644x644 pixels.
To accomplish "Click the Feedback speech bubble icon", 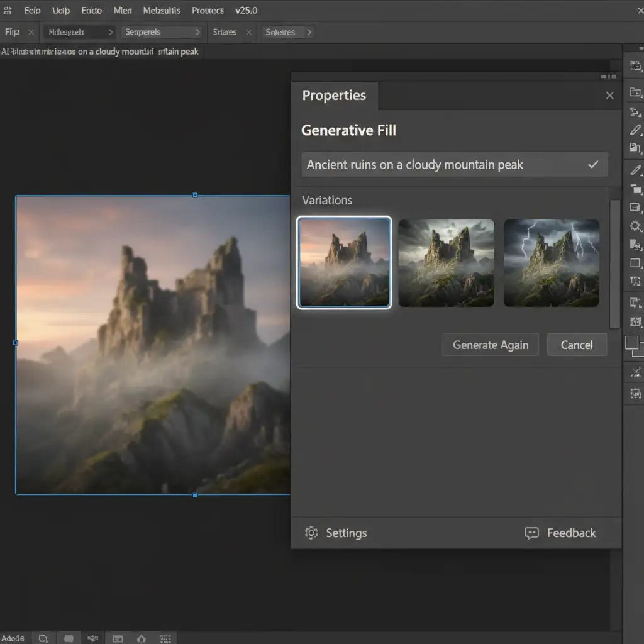I will click(531, 533).
